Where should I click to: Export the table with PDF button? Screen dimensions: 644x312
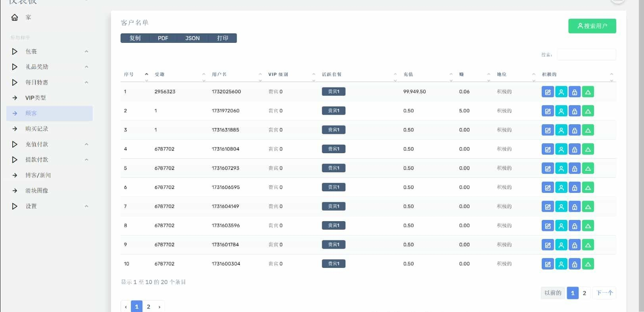[x=163, y=39]
